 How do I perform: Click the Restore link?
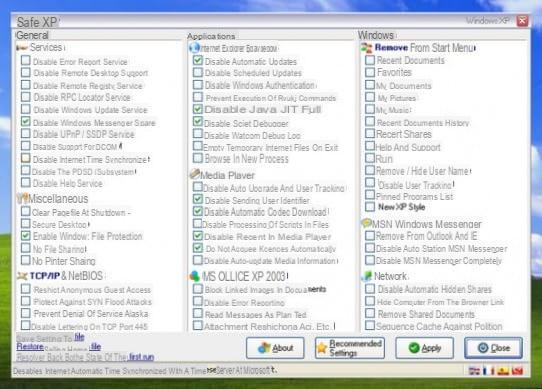(30, 346)
